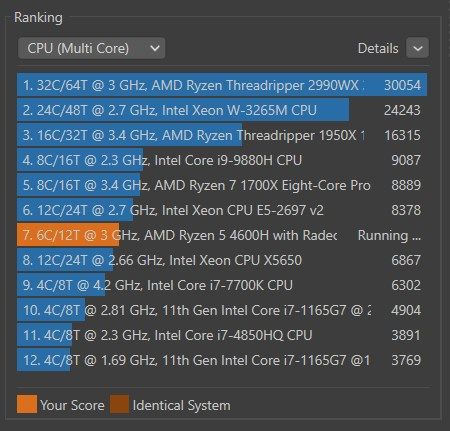Select the 2.81 GHz i7-1165G7 row
This screenshot has height=431, width=450.
[222, 310]
